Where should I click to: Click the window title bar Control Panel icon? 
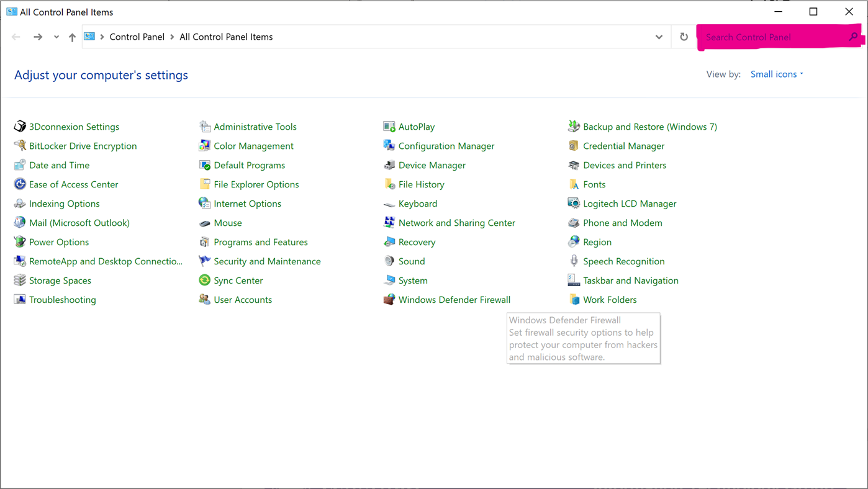(x=12, y=12)
